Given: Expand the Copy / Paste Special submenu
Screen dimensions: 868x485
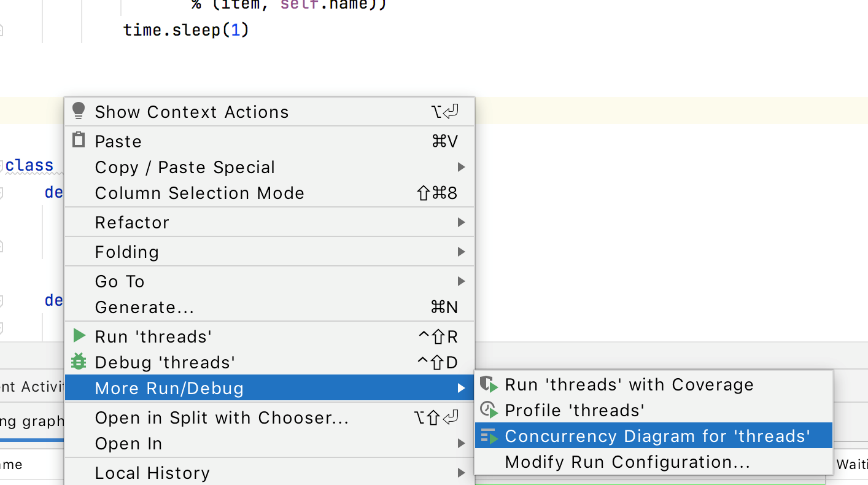Looking at the screenshot, I should 184,167.
